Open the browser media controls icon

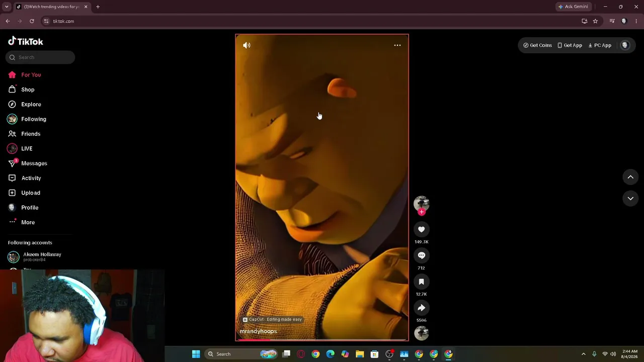(x=612, y=21)
